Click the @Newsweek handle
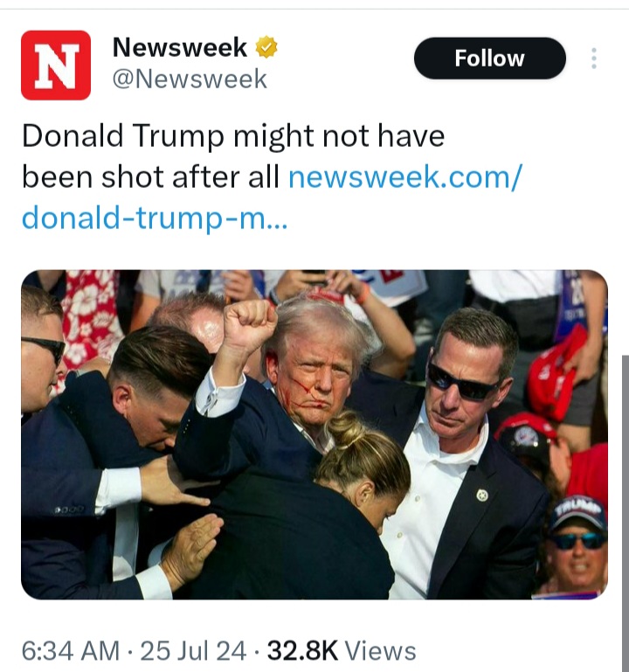629x672 pixels. coord(190,80)
